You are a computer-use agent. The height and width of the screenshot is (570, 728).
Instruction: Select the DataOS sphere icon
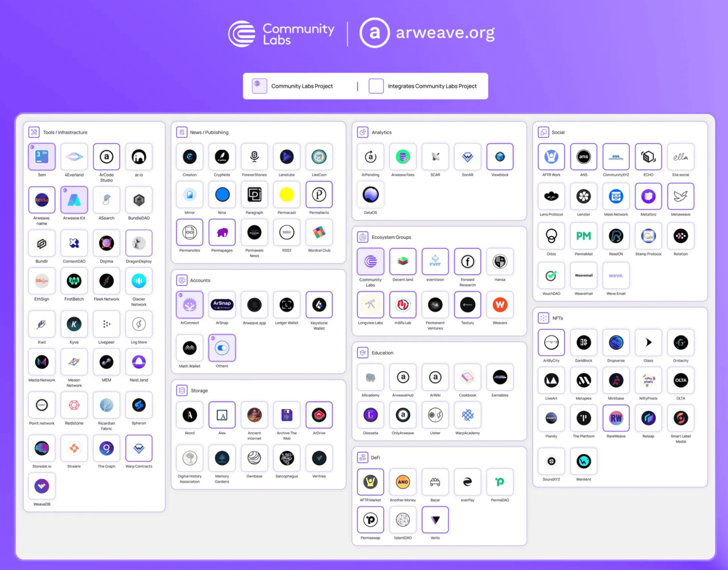pos(370,195)
